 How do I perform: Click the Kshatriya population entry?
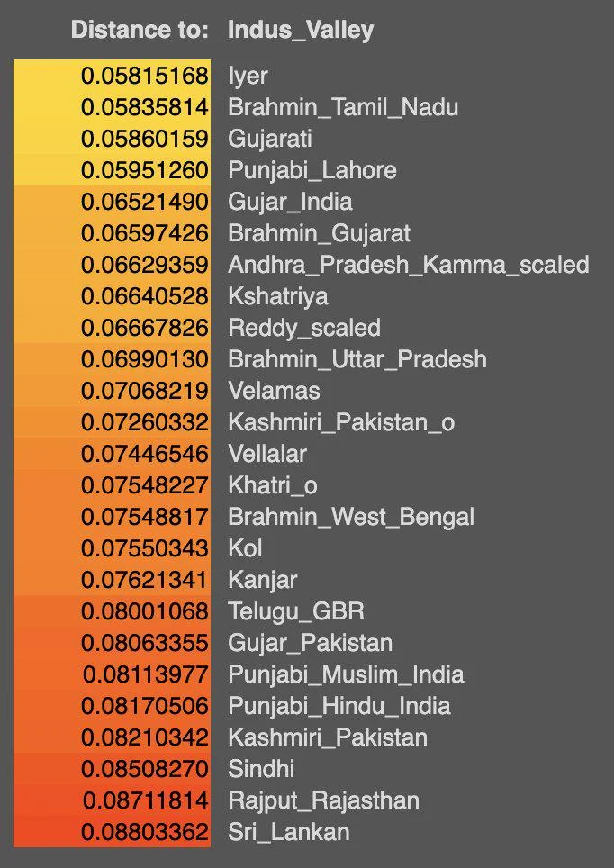point(278,296)
